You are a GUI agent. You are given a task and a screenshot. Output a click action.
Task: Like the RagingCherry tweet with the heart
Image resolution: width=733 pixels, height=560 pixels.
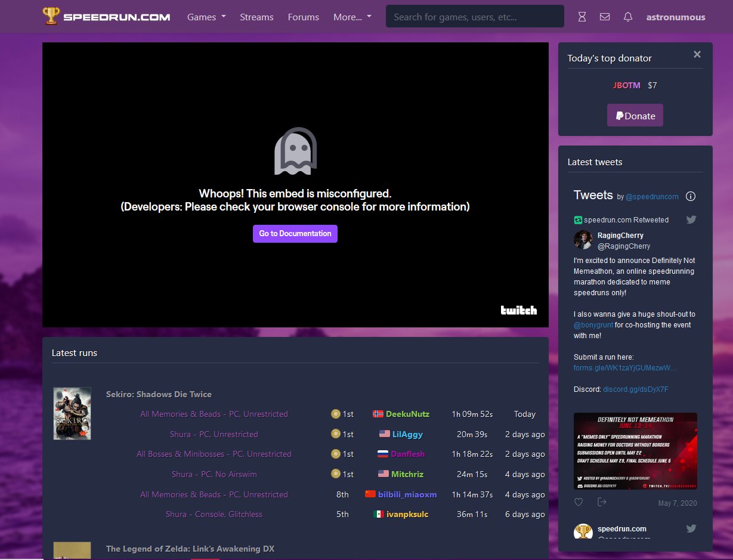tap(579, 502)
